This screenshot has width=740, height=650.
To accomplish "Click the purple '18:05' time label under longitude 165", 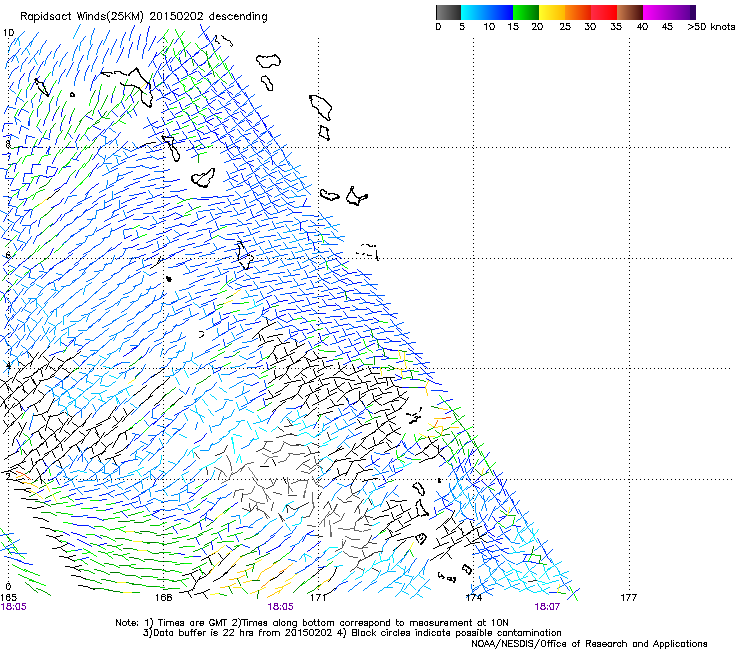I will pyautogui.click(x=13, y=607).
